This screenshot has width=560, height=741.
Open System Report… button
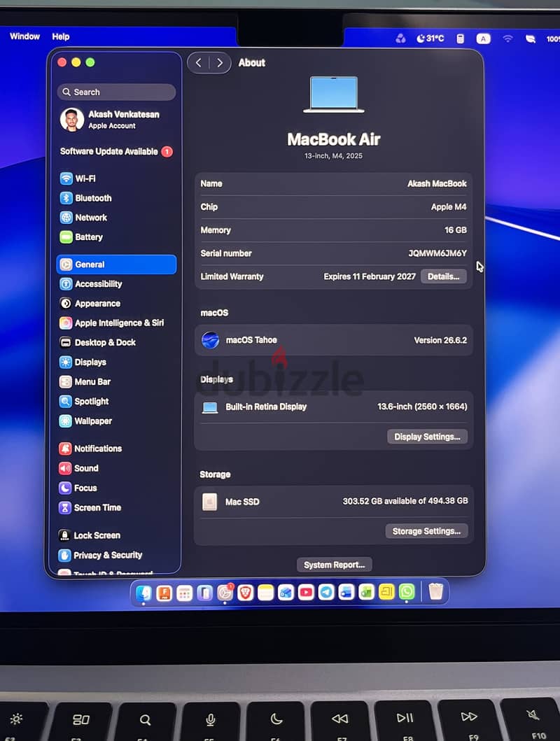coord(334,565)
